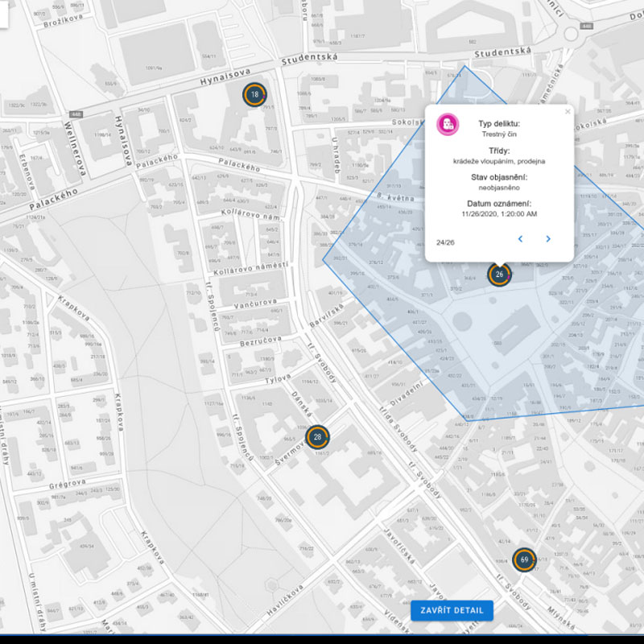Image resolution: width=644 pixels, height=644 pixels.
Task: Click the 24/26 incident counter
Action: click(445, 242)
